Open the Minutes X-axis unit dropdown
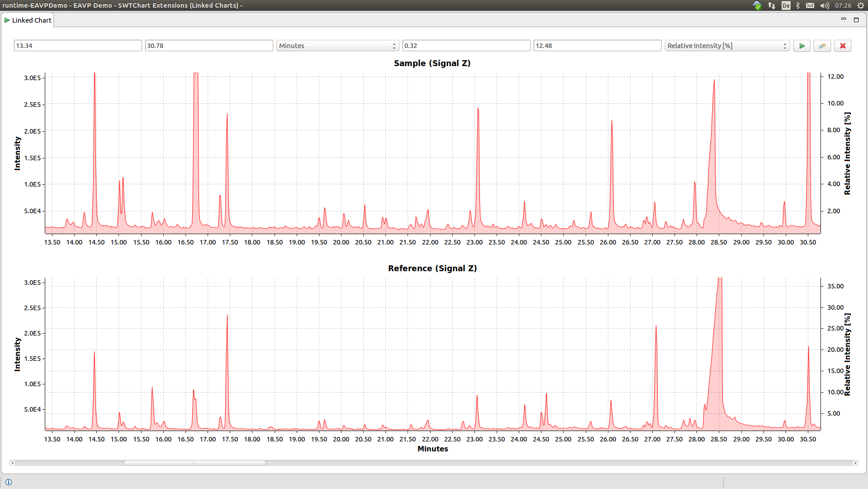 tap(337, 46)
